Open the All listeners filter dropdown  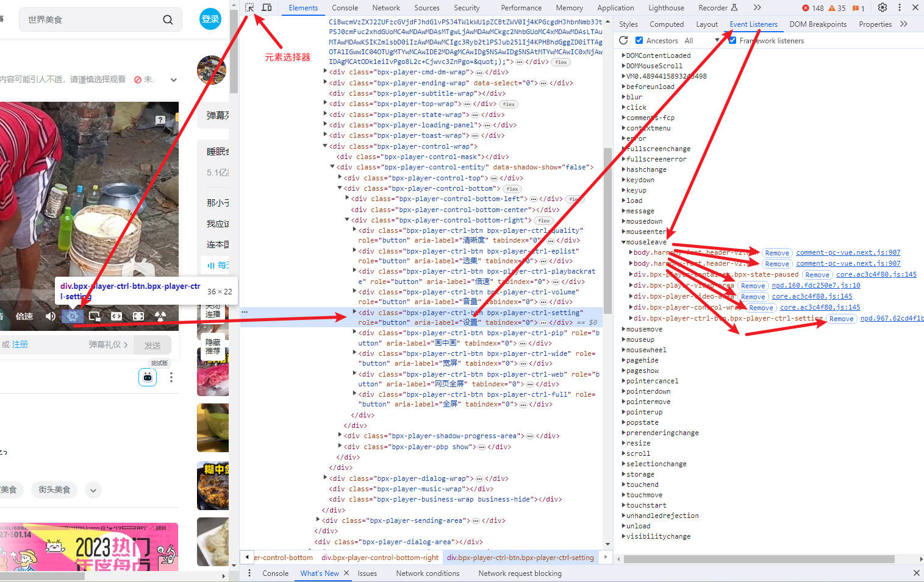coord(717,40)
